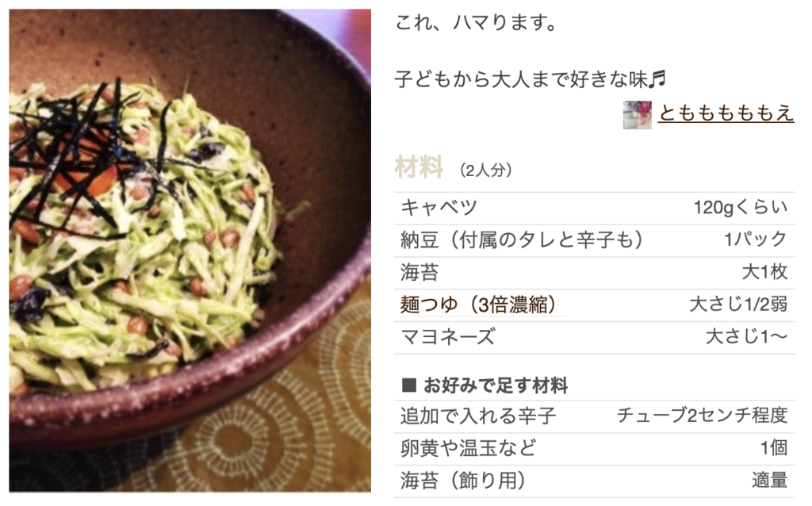Click the music note in description

(x=657, y=79)
